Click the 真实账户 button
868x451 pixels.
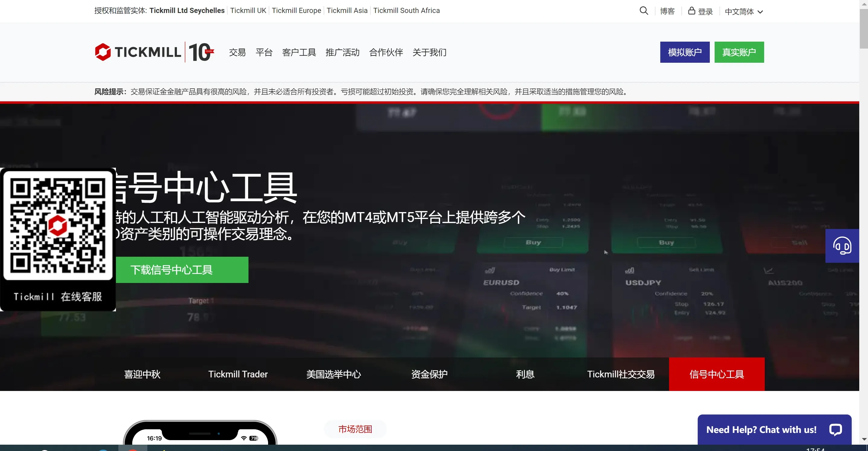click(x=739, y=52)
